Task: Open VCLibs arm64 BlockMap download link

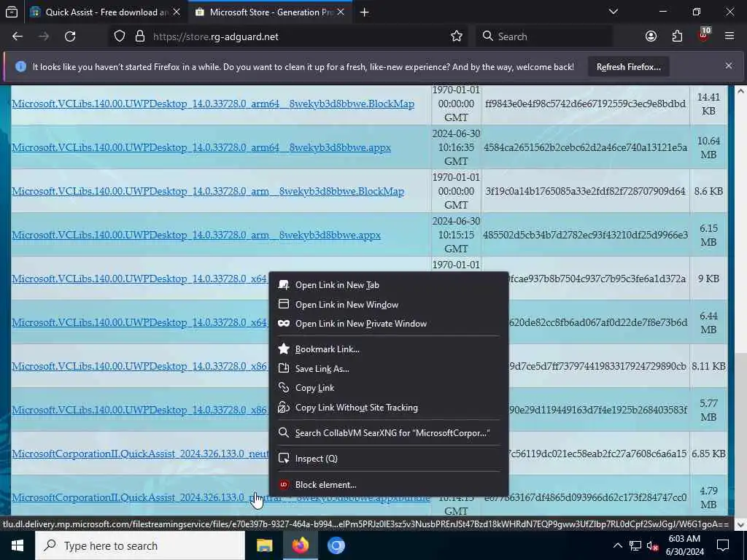Action: [x=213, y=104]
